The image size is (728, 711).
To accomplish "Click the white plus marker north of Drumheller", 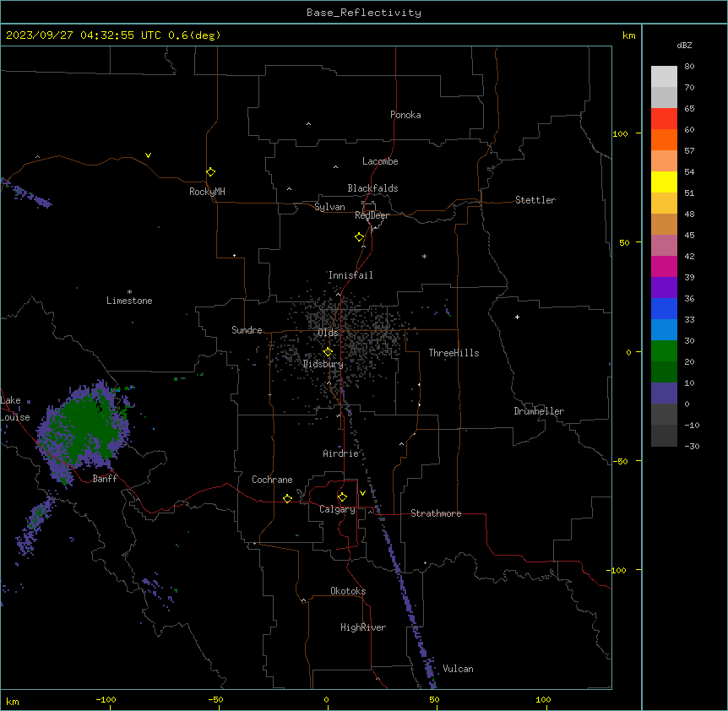I will point(517,317).
